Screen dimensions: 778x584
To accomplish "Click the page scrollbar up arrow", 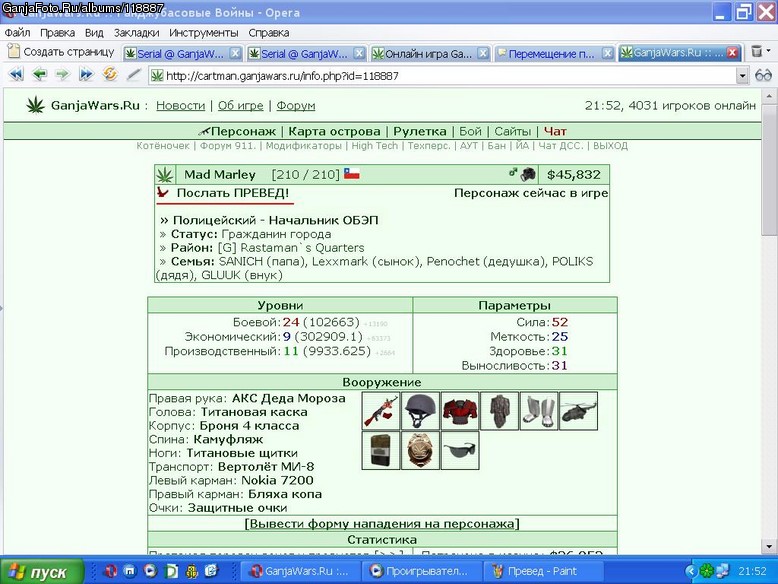I will (769, 96).
